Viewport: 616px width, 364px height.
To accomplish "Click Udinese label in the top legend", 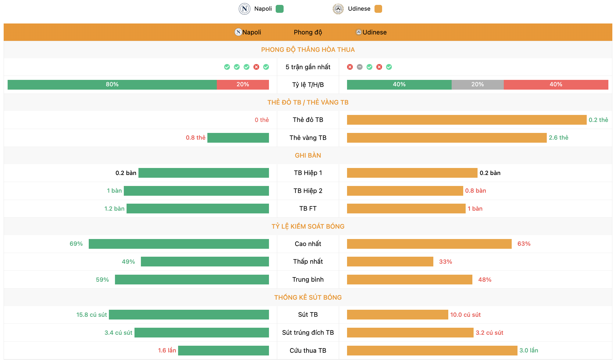I will [359, 9].
